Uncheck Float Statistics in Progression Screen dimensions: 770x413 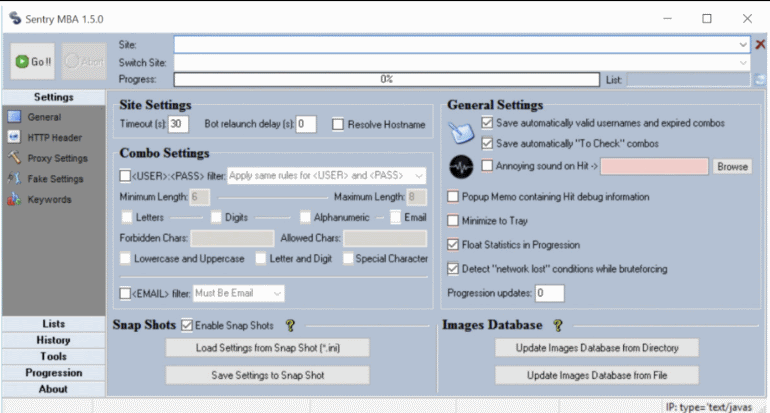coord(453,245)
